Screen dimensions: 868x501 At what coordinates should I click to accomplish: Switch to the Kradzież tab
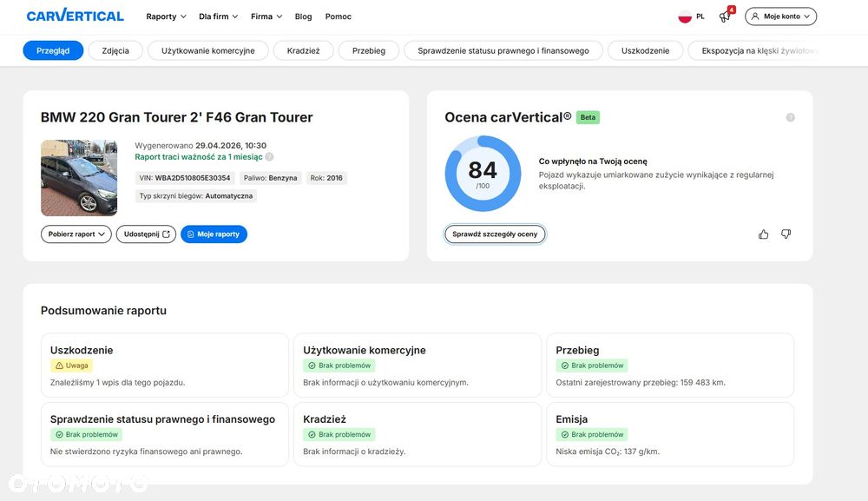[303, 50]
